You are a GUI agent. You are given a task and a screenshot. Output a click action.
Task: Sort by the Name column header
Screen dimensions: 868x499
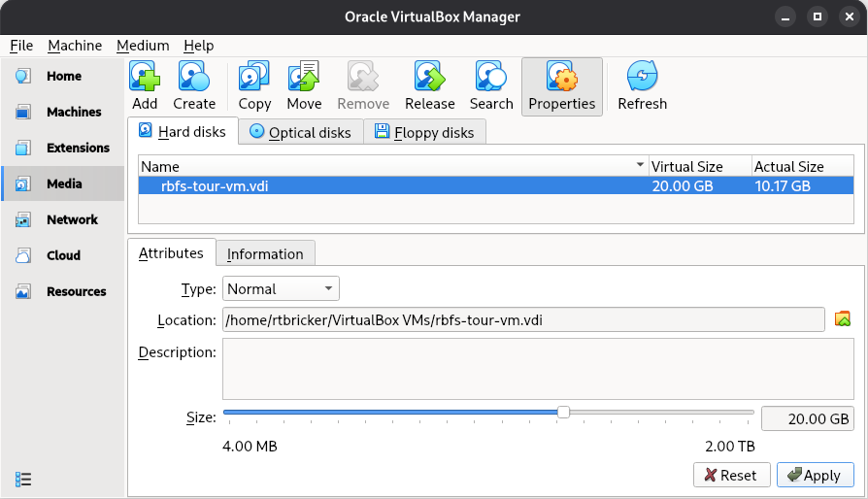point(393,167)
